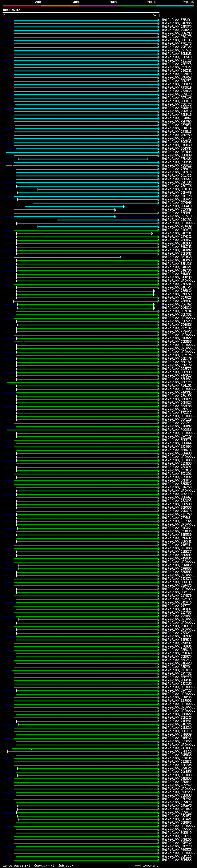
Task: Select the UniRef100_B3R570 label
Action: click(177, 484)
